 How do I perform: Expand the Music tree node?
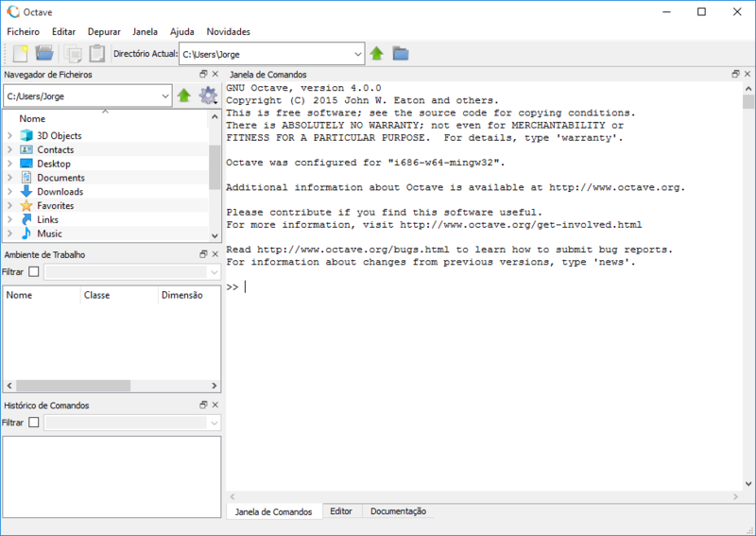pyautogui.click(x=9, y=233)
